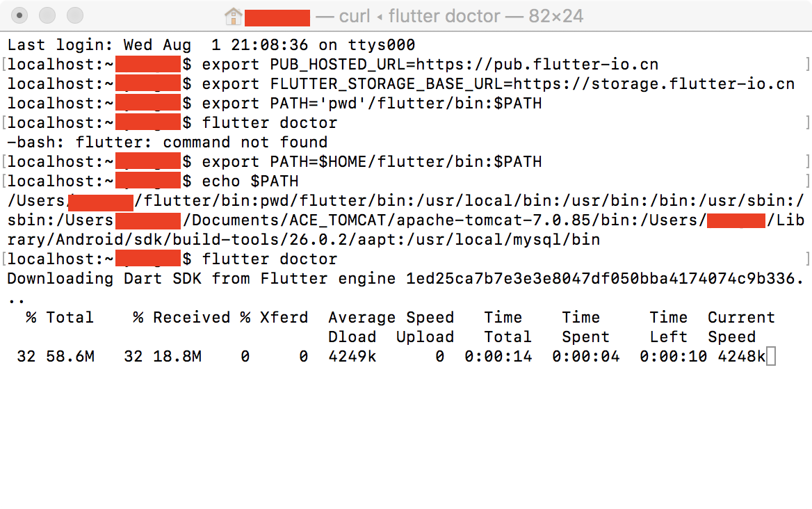Click the 58.6M total size value
Screen dimensions: 812x509
[70, 356]
